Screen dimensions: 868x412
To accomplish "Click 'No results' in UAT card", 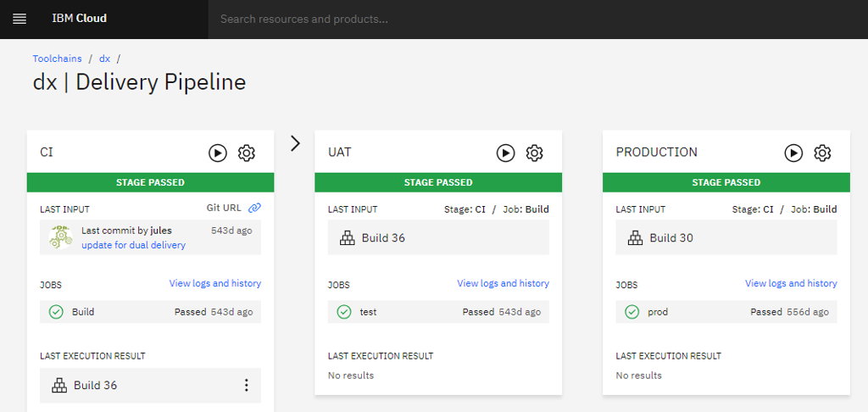I will click(x=351, y=376).
